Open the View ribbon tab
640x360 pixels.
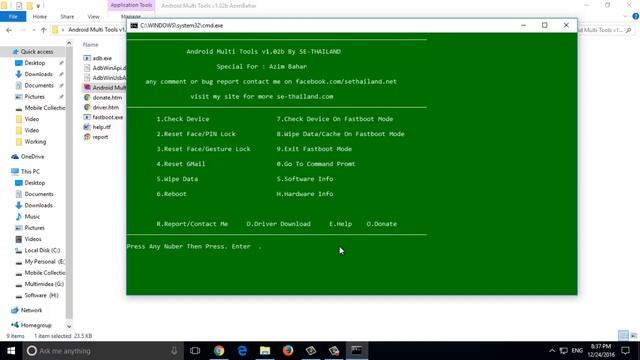click(x=93, y=17)
